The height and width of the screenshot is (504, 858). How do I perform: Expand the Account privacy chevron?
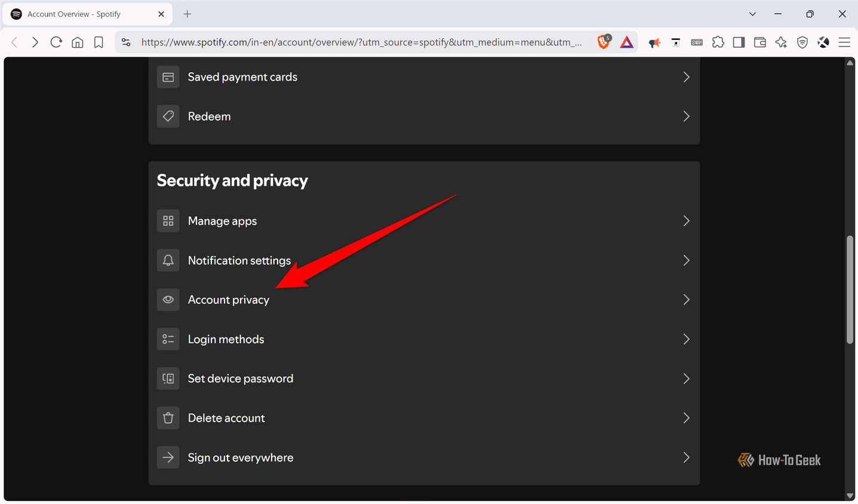(x=686, y=300)
